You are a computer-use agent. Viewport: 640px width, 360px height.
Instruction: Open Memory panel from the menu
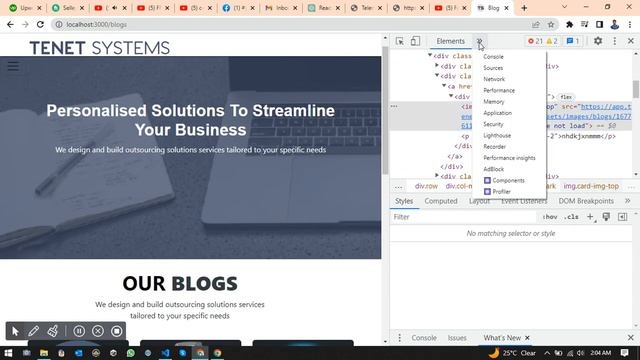[493, 102]
